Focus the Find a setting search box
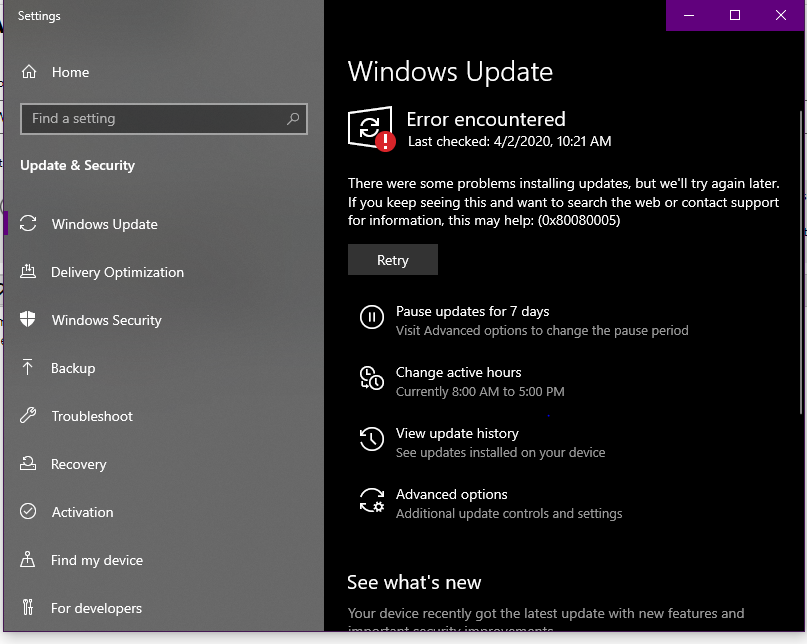 pyautogui.click(x=164, y=119)
